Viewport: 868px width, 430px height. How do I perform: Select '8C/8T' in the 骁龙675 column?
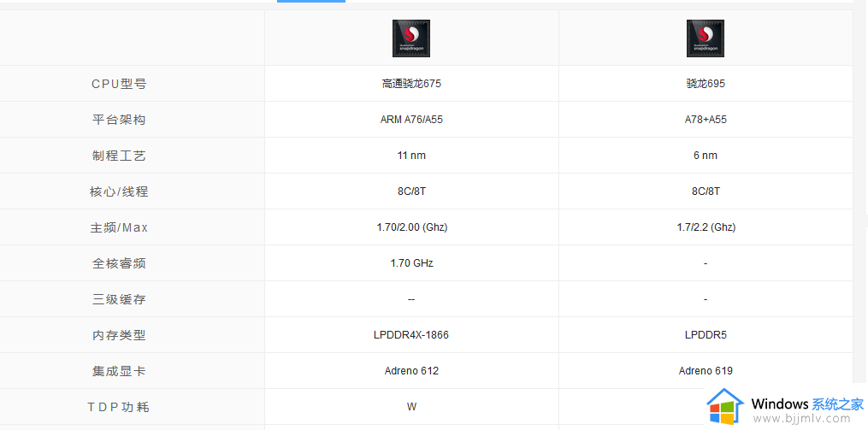pos(411,191)
